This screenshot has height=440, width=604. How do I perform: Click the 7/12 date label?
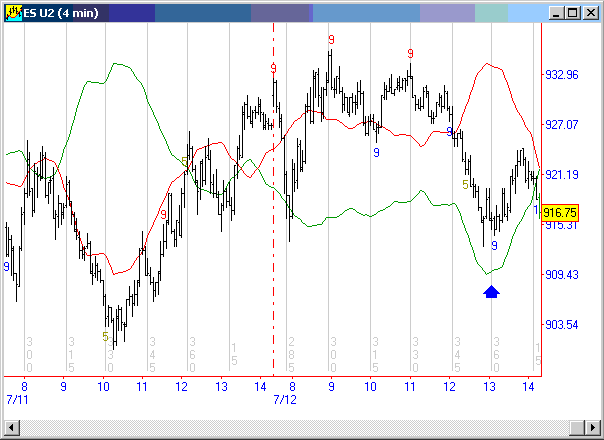click(x=284, y=399)
